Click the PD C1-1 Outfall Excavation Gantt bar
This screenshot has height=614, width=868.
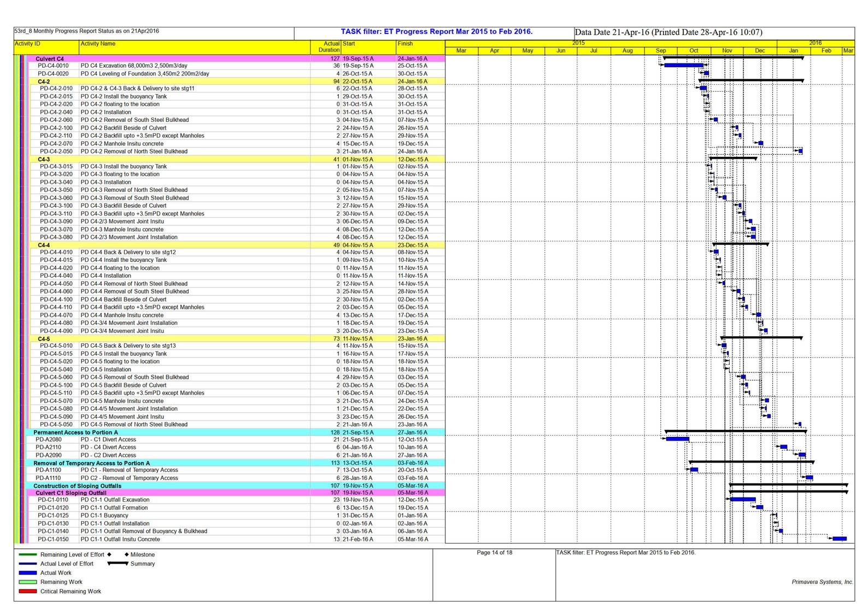click(x=743, y=499)
